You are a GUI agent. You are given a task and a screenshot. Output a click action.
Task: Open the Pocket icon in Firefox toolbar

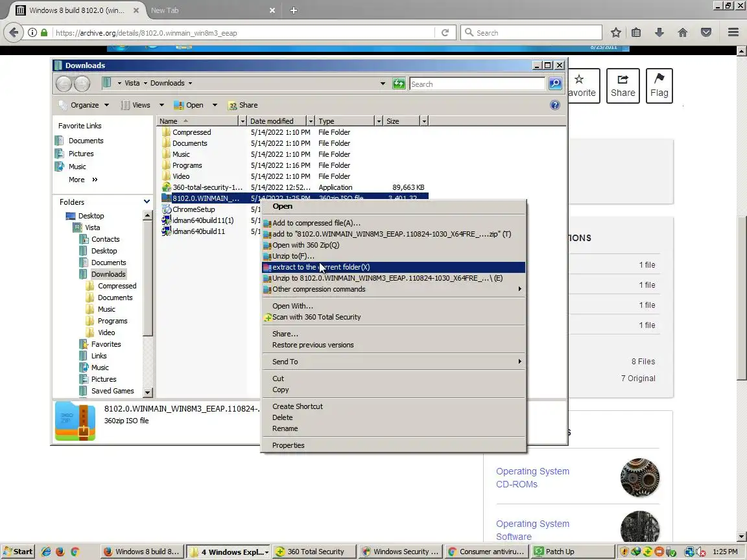[706, 32]
